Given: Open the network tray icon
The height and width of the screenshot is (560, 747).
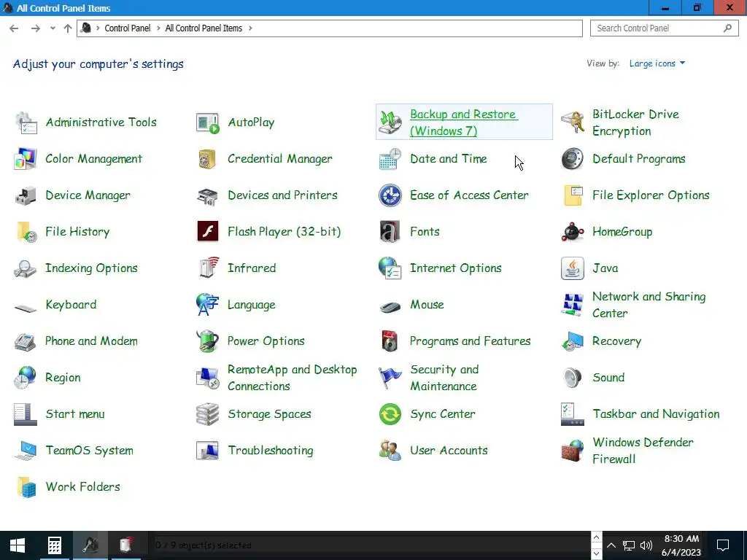Looking at the screenshot, I should click(x=629, y=545).
